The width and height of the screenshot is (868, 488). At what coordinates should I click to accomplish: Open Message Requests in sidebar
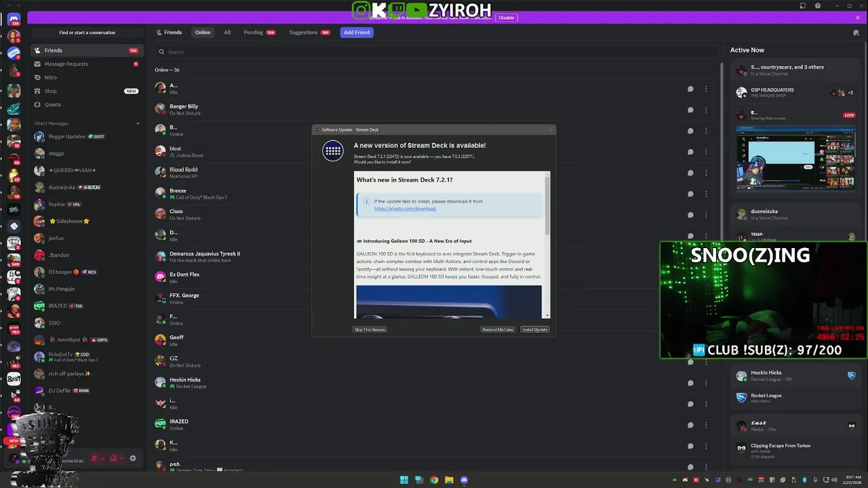click(86, 64)
